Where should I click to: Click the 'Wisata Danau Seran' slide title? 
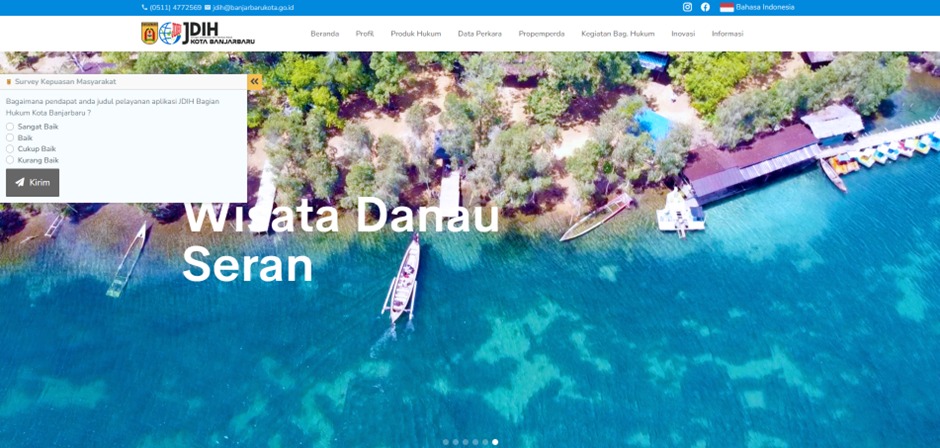[340, 240]
